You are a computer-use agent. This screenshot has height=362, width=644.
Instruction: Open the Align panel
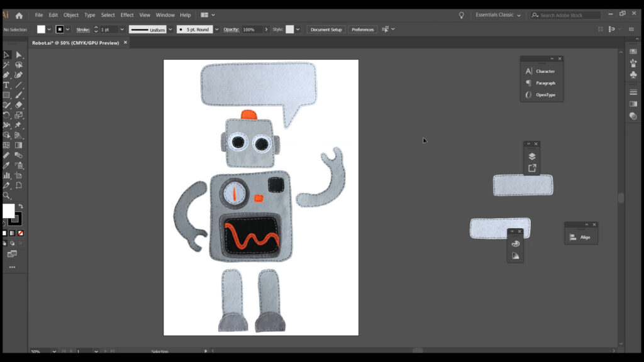580,237
